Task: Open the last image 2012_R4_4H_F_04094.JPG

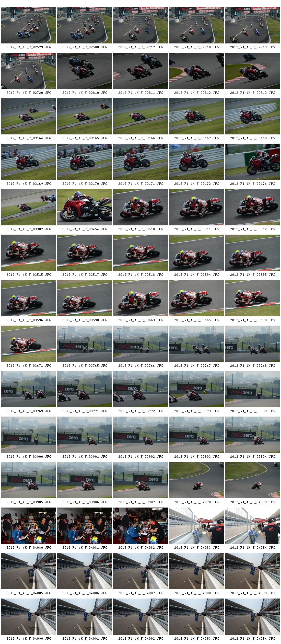Action: [252, 617]
